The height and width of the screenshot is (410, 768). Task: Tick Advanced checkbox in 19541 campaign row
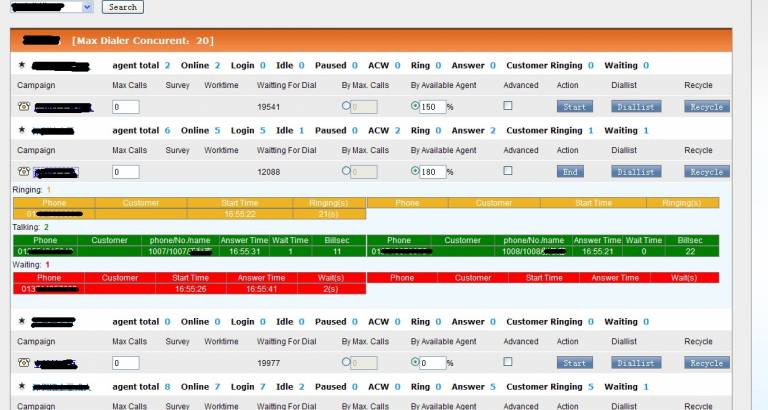tap(508, 106)
